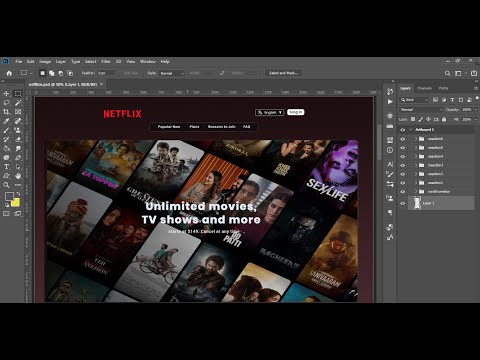Open the Image menu

(45, 62)
